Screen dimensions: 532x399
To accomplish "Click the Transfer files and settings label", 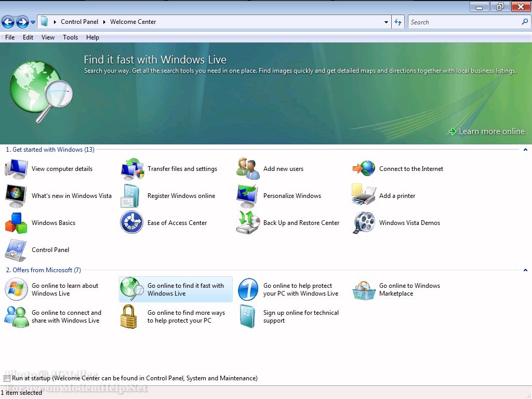I will 182,169.
